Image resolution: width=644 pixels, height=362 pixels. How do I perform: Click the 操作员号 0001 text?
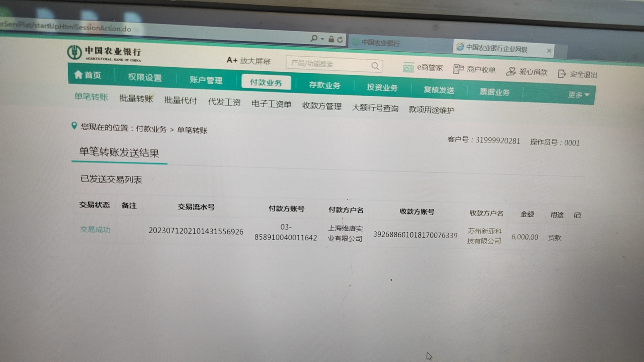[x=555, y=142]
